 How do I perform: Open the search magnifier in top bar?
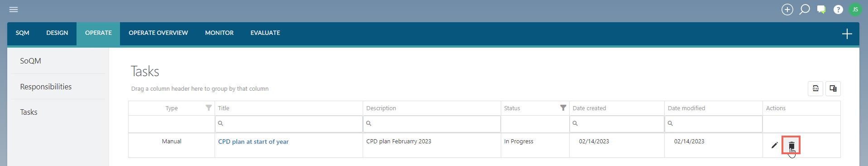point(805,10)
